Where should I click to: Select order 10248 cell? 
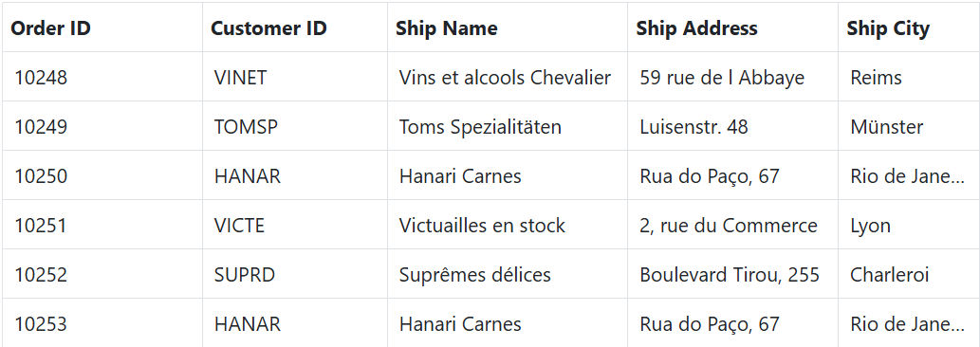coord(102,77)
